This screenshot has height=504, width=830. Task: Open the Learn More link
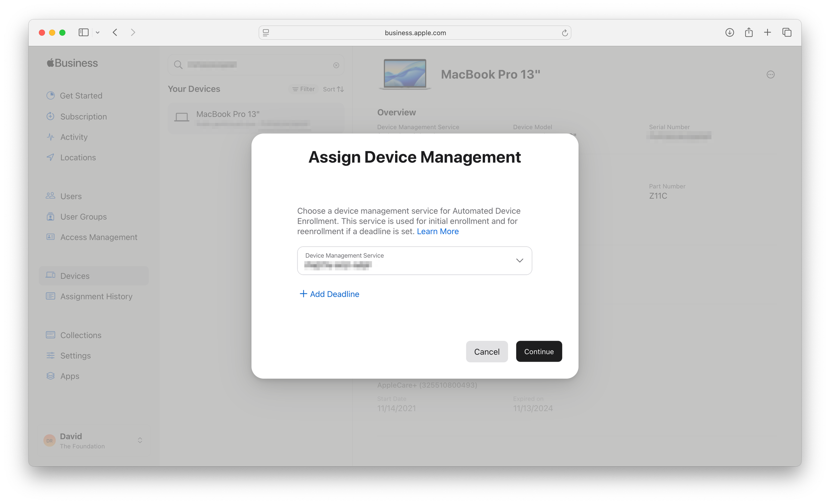coord(438,231)
